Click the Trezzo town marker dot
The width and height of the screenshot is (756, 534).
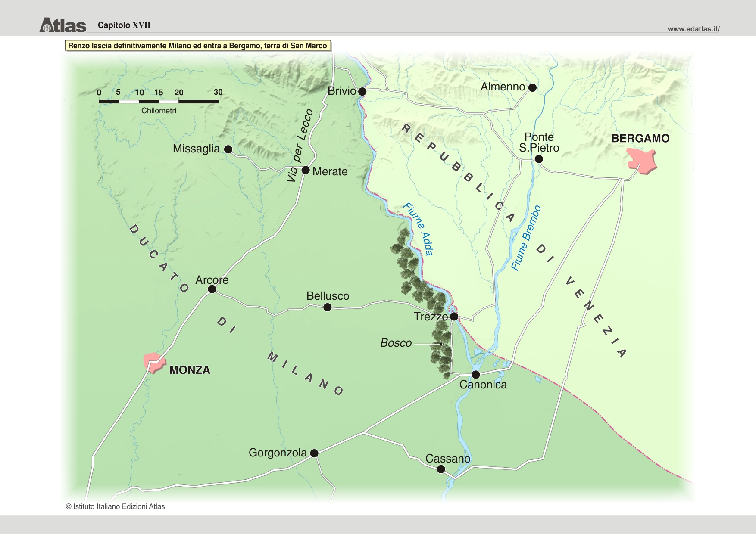[x=454, y=317]
